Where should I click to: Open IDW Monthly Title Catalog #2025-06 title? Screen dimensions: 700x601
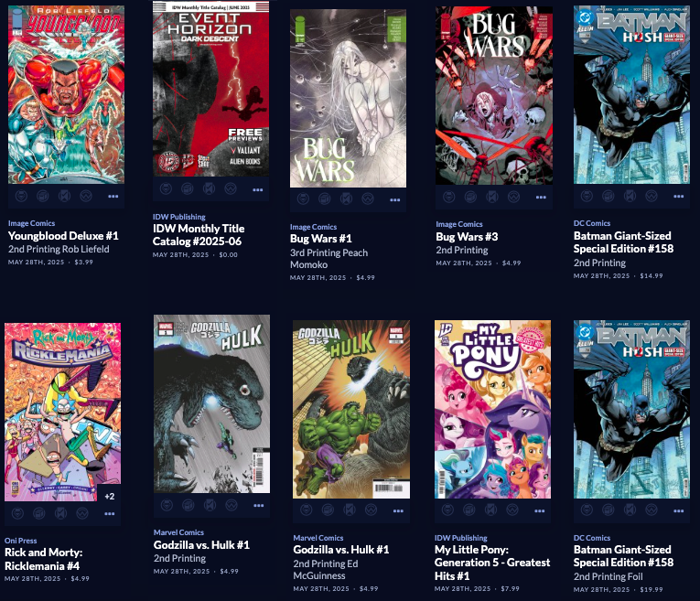click(199, 235)
